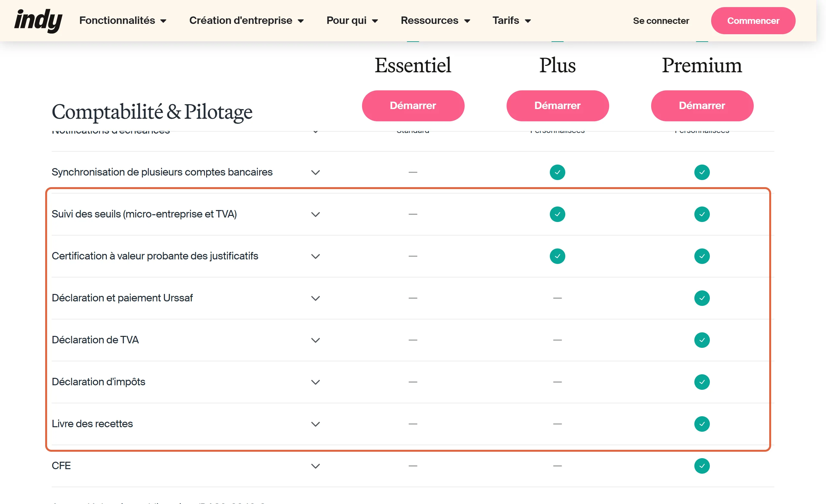Image resolution: width=826 pixels, height=504 pixels.
Task: Click Premium checkmark for Déclaration d'impôts
Action: click(702, 382)
